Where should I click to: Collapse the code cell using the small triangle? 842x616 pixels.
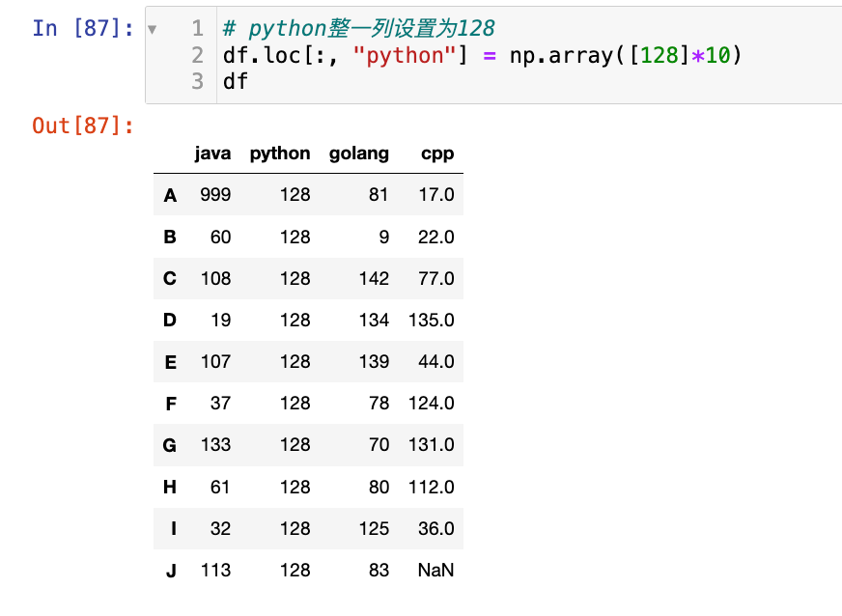(x=152, y=29)
